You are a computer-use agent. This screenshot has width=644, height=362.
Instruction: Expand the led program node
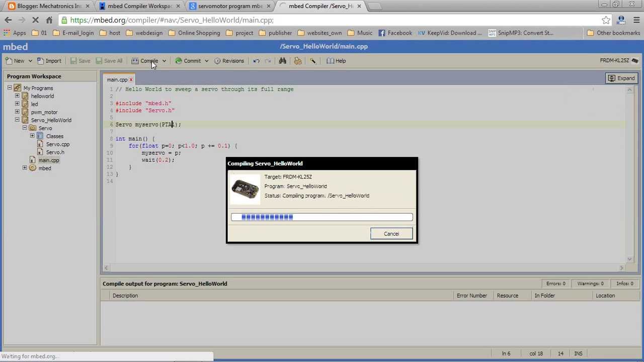coord(17,104)
